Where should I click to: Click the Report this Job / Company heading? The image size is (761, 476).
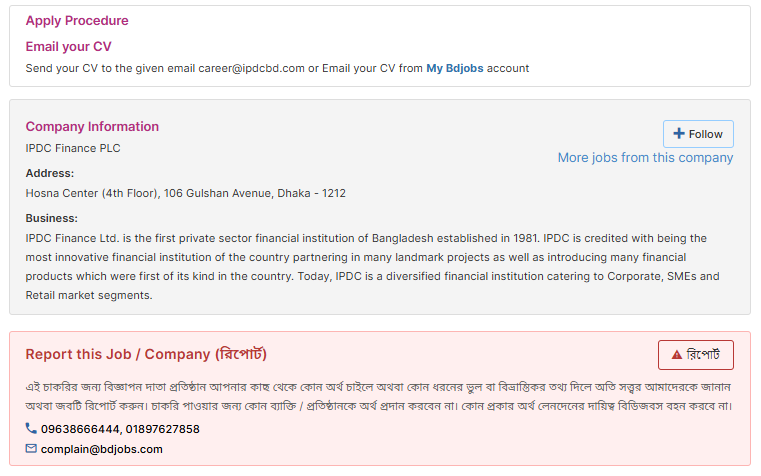tap(146, 354)
